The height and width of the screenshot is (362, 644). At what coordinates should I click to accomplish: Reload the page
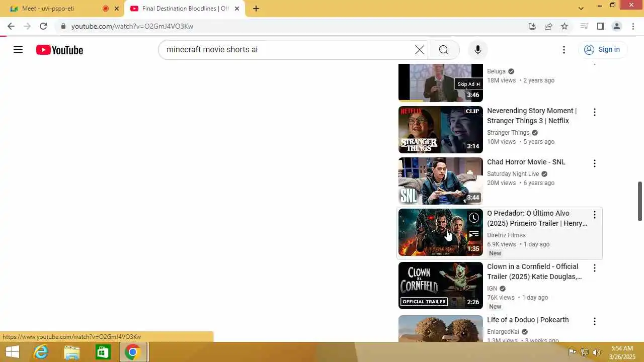click(x=43, y=26)
